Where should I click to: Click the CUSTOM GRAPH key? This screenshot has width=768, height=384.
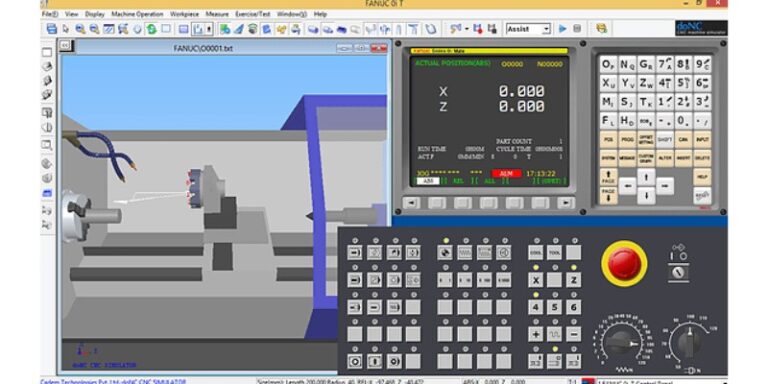point(646,158)
